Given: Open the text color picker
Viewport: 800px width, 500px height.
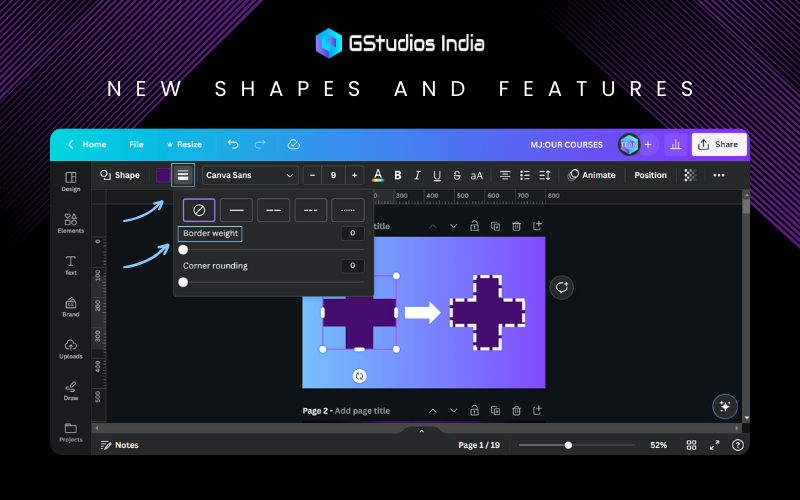Looking at the screenshot, I should click(x=378, y=175).
